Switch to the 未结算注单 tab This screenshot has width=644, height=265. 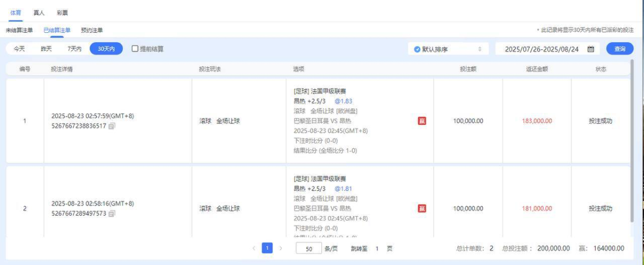pyautogui.click(x=19, y=31)
